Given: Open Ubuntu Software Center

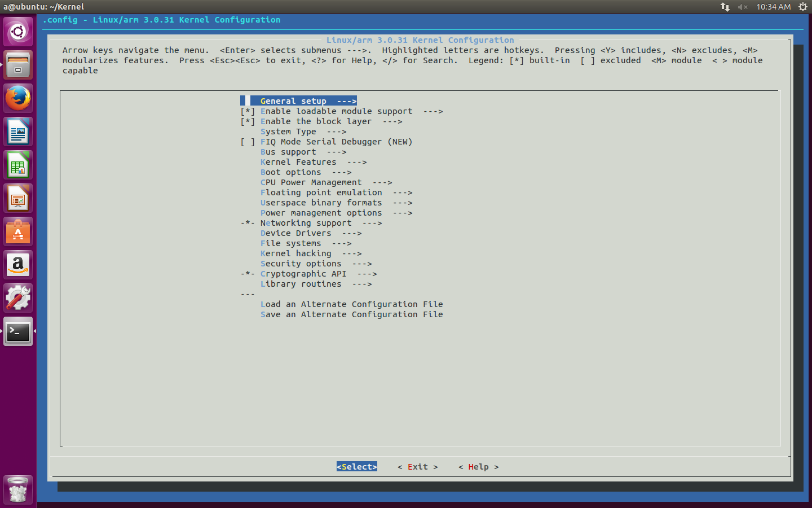Looking at the screenshot, I should [18, 231].
